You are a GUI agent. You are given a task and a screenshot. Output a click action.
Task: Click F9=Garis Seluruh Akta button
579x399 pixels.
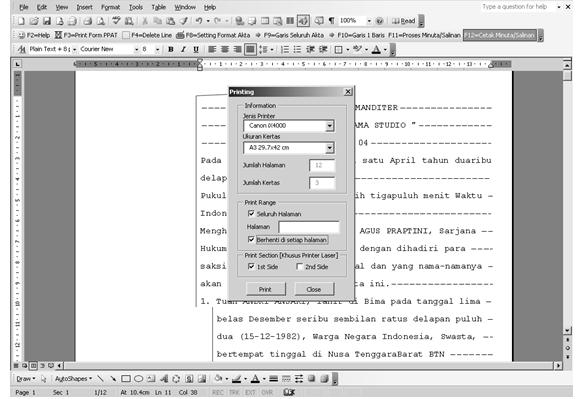pos(290,35)
